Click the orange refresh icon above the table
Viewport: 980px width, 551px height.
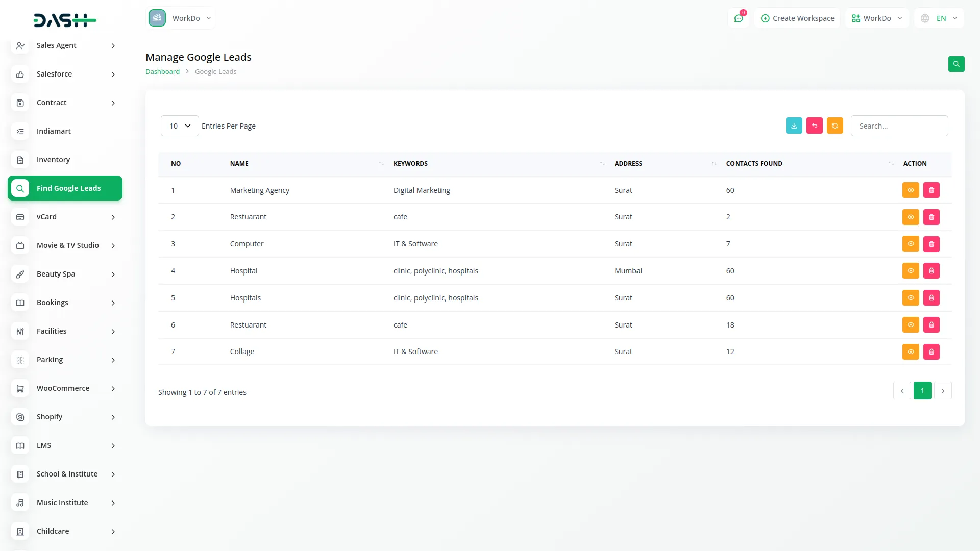point(835,126)
